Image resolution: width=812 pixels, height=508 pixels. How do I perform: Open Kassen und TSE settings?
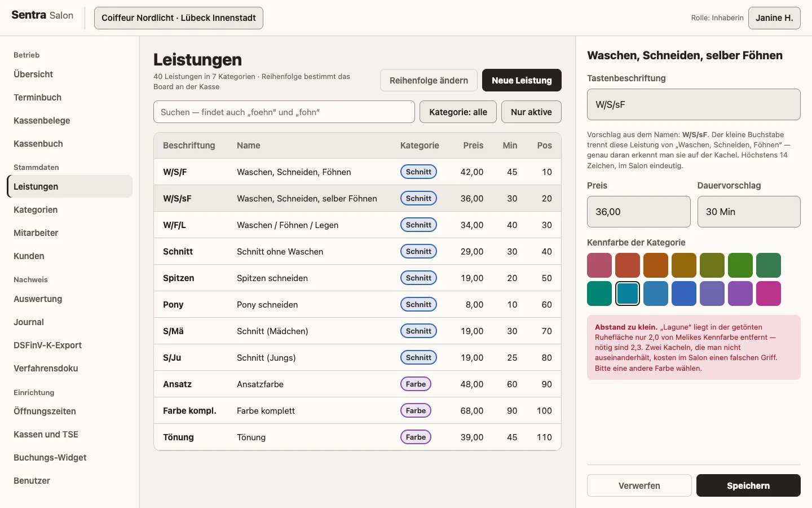(69, 435)
